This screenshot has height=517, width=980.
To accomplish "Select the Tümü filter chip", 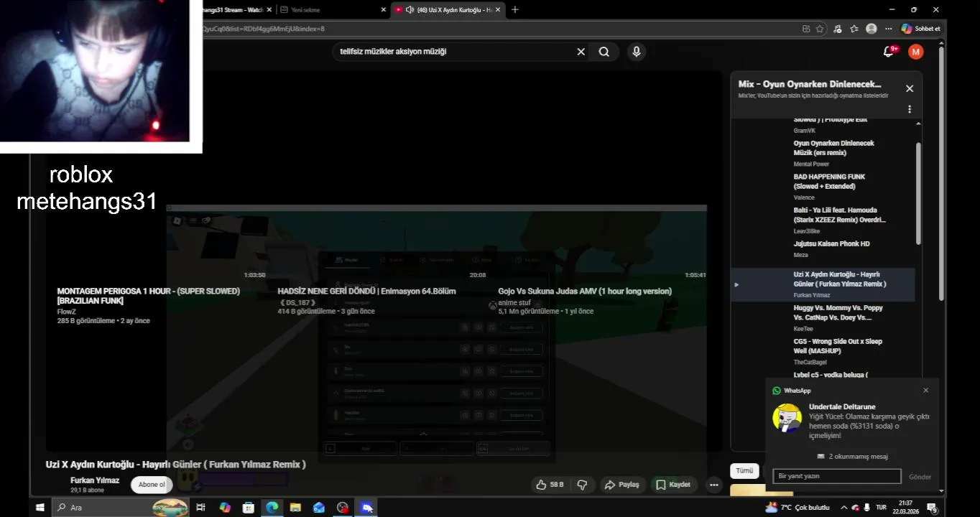I will pos(744,471).
